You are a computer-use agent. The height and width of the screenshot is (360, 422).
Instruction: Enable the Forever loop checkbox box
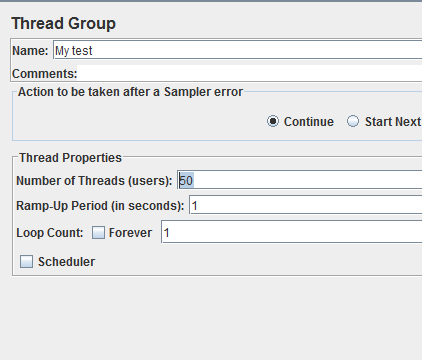98,233
